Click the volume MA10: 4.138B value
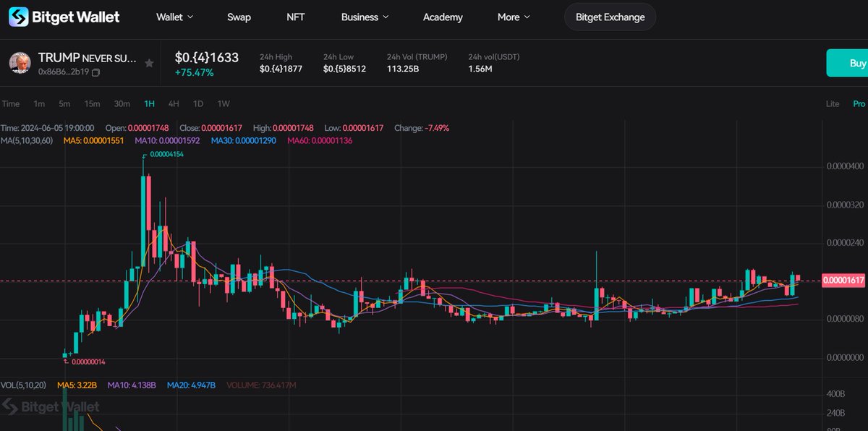 (133, 385)
